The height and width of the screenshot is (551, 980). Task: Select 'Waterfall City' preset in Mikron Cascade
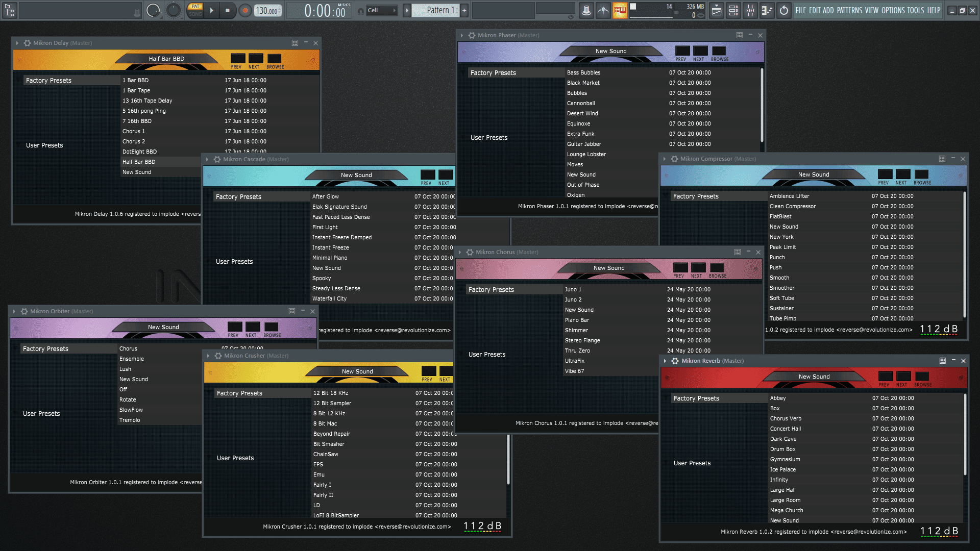click(329, 298)
